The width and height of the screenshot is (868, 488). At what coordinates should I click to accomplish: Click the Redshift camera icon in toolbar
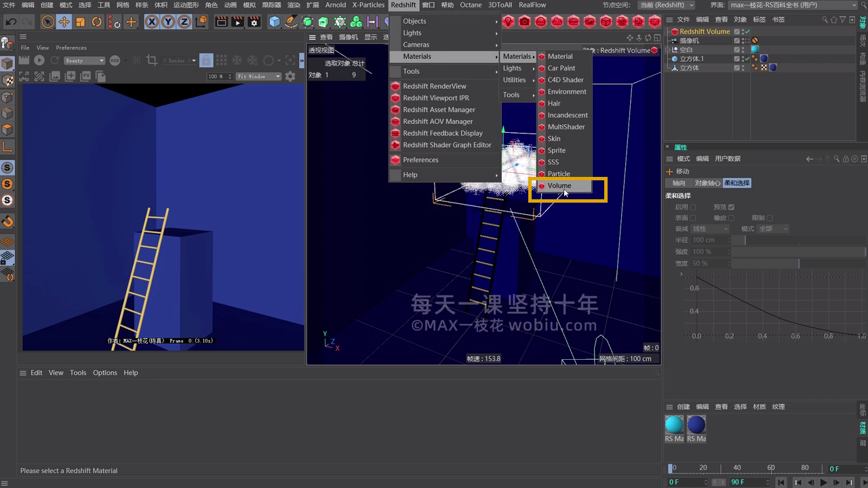[524, 22]
